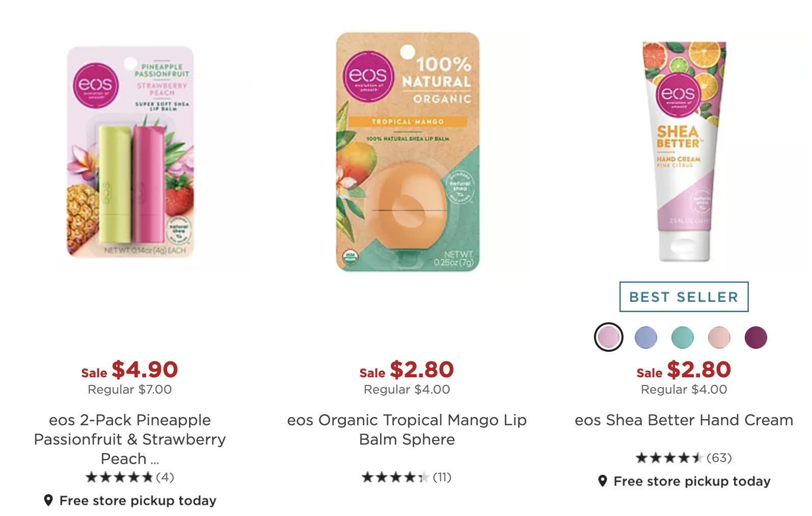Open the (11) reviews count
This screenshot has width=812, height=516.
[x=442, y=477]
